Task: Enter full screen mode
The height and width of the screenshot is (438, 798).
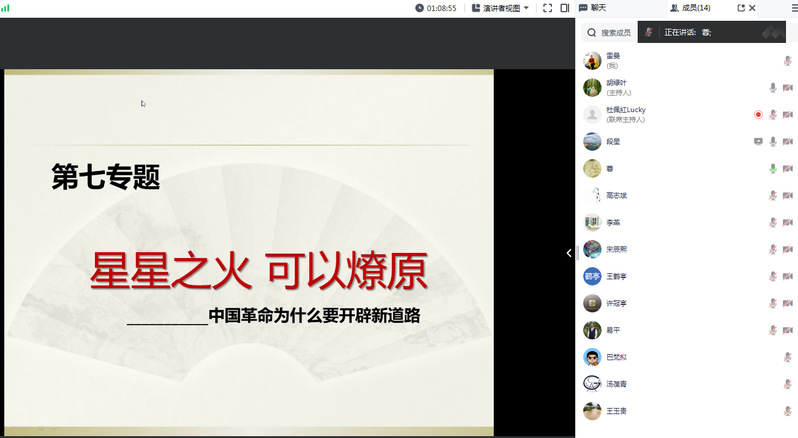Action: click(x=547, y=8)
